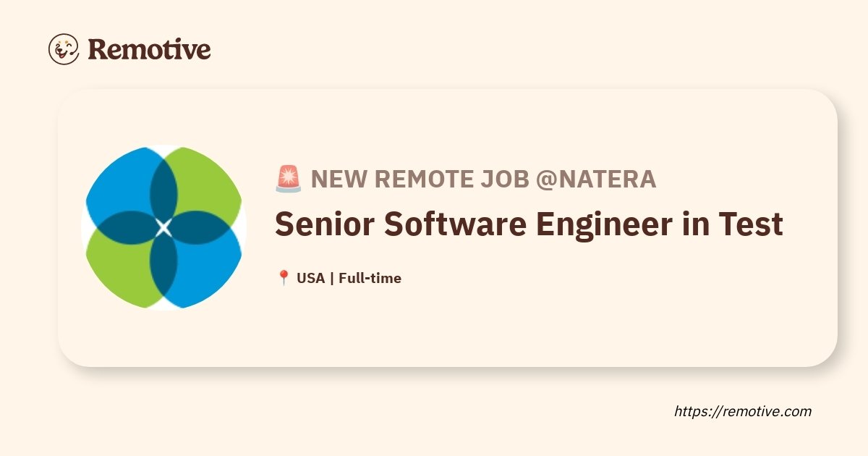Image resolution: width=868 pixels, height=456 pixels.
Task: Click the red siren alert emoji
Action: pyautogui.click(x=289, y=179)
